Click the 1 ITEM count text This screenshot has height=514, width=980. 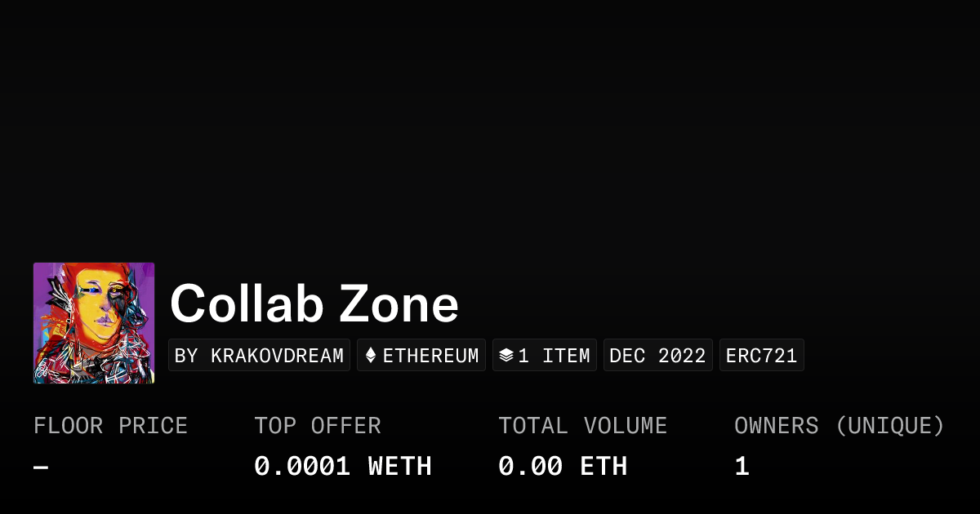(554, 356)
